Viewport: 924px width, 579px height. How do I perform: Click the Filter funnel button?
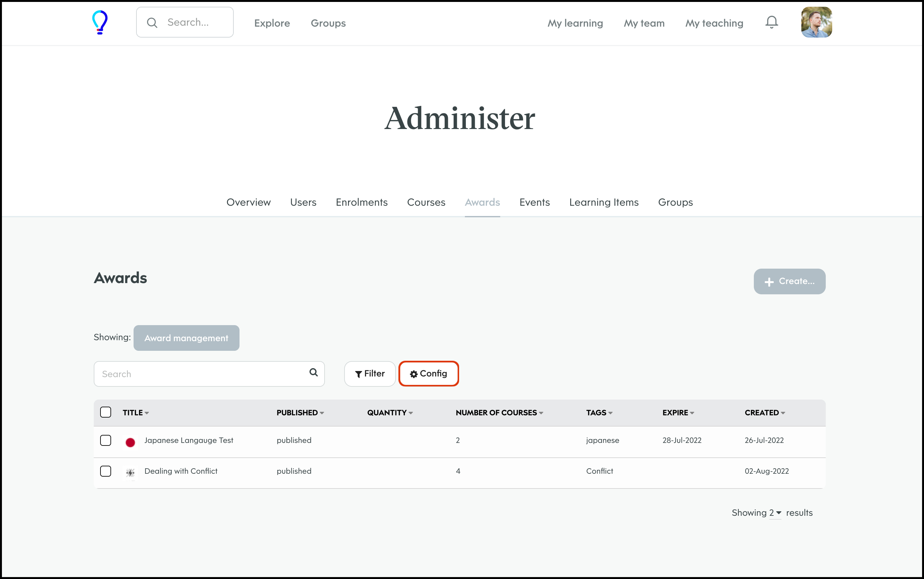coord(370,374)
